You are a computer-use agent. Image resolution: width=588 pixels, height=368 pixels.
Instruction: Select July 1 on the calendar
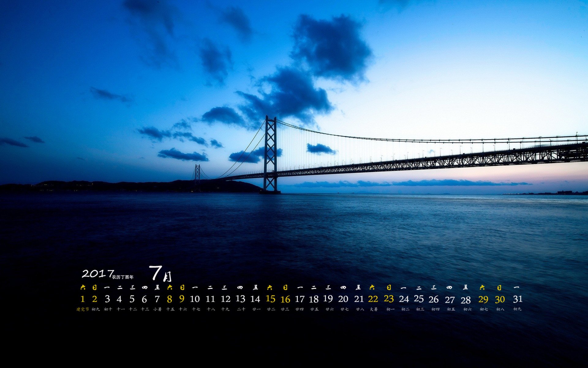pos(82,299)
